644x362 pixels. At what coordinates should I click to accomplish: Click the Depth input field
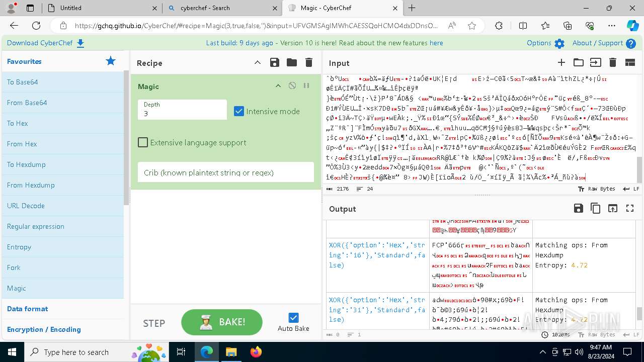(x=182, y=110)
